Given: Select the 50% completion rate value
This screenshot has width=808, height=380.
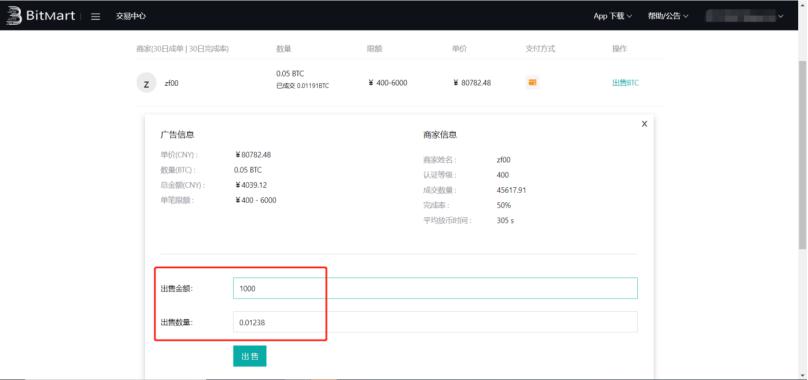Looking at the screenshot, I should [x=503, y=205].
